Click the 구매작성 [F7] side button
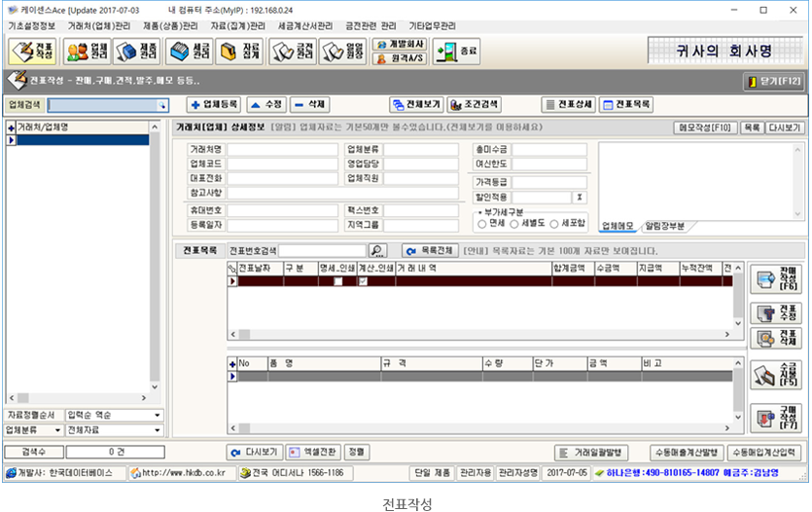This screenshot has height=512, width=812. (x=775, y=417)
